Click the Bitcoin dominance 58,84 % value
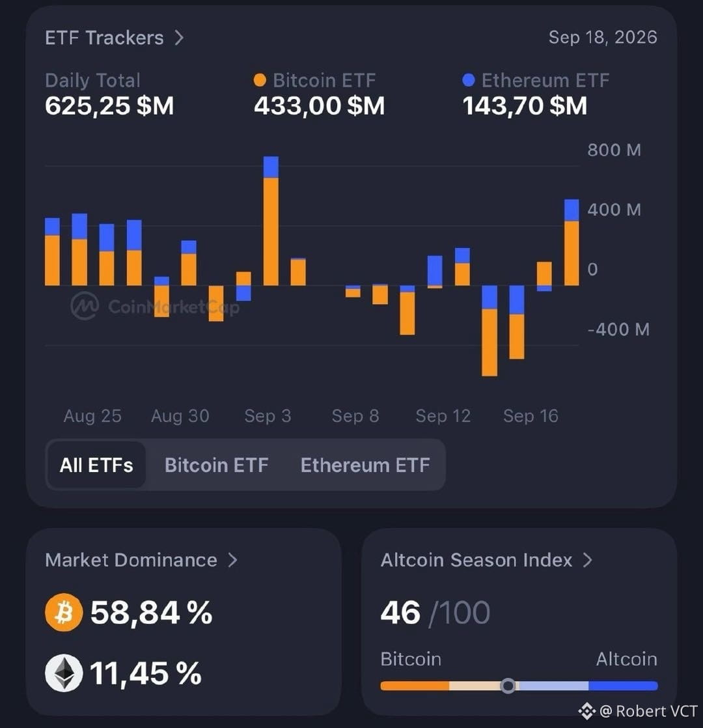The width and height of the screenshot is (703, 728). 151,612
